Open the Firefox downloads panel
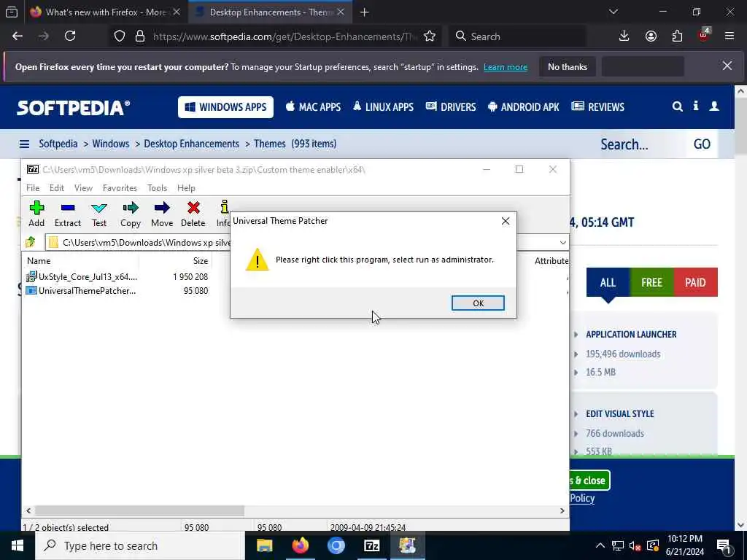The height and width of the screenshot is (560, 747). click(x=624, y=36)
